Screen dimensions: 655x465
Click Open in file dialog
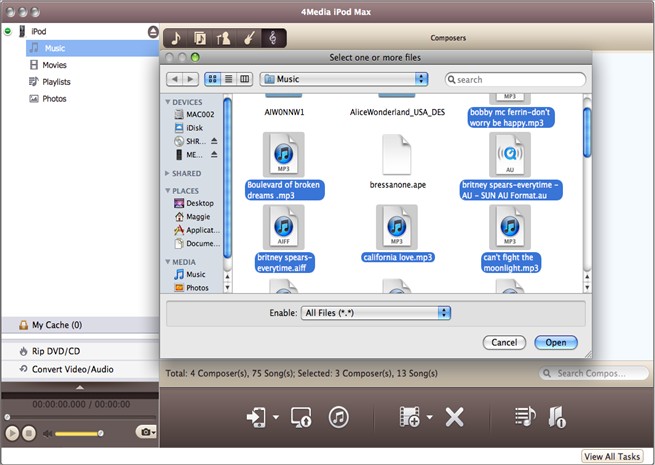(x=556, y=342)
